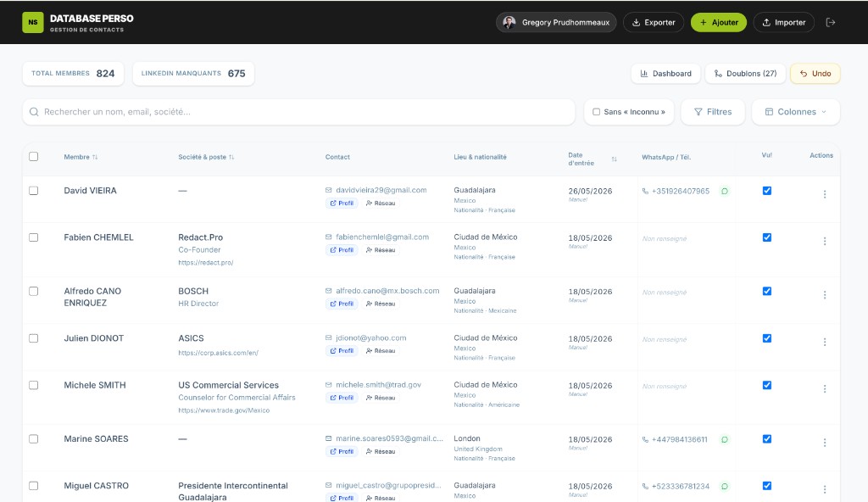Open Réseau link for David VIEIRA

[381, 203]
